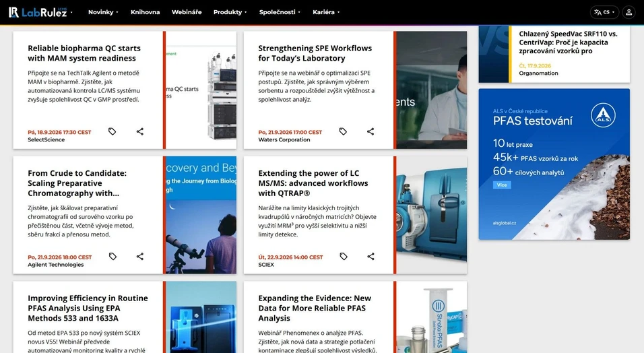Click Organomation label in sidebar
The width and height of the screenshot is (644, 353).
[x=538, y=73]
